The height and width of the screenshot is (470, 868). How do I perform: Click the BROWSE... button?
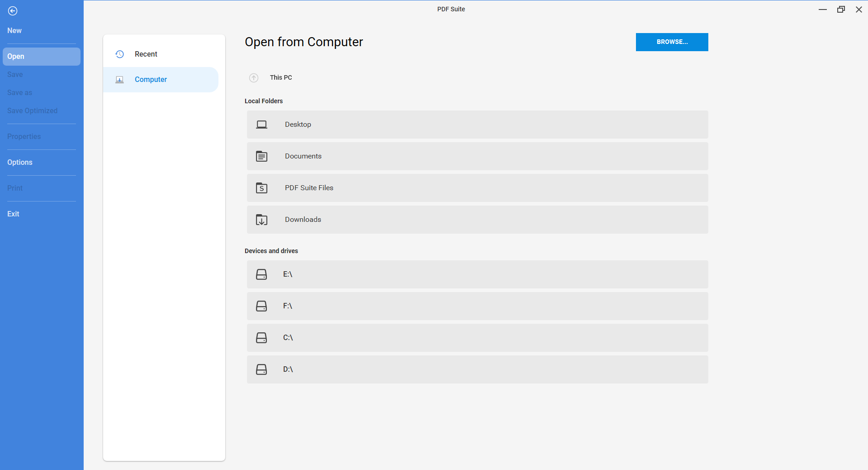[672, 42]
